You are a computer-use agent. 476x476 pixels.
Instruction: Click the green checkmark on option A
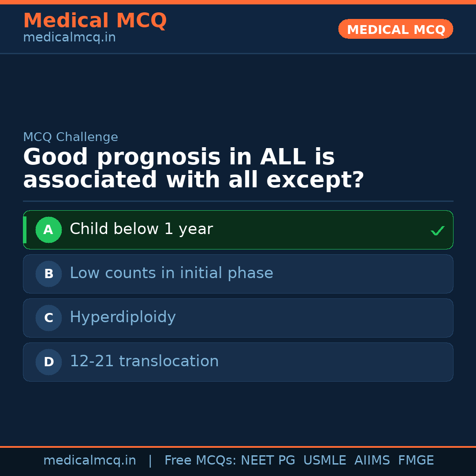click(437, 231)
